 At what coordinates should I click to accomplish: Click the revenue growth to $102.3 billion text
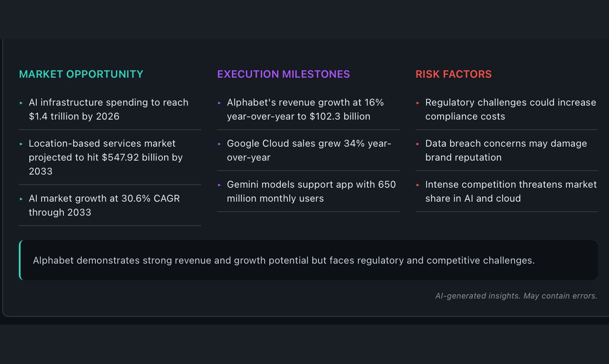(x=305, y=109)
